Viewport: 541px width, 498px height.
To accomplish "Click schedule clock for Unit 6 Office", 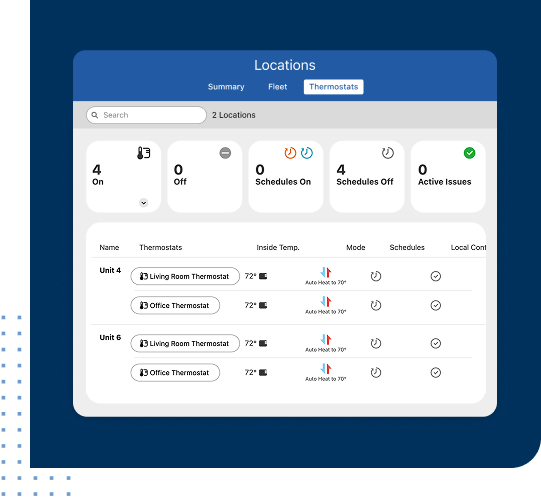I will click(x=376, y=373).
